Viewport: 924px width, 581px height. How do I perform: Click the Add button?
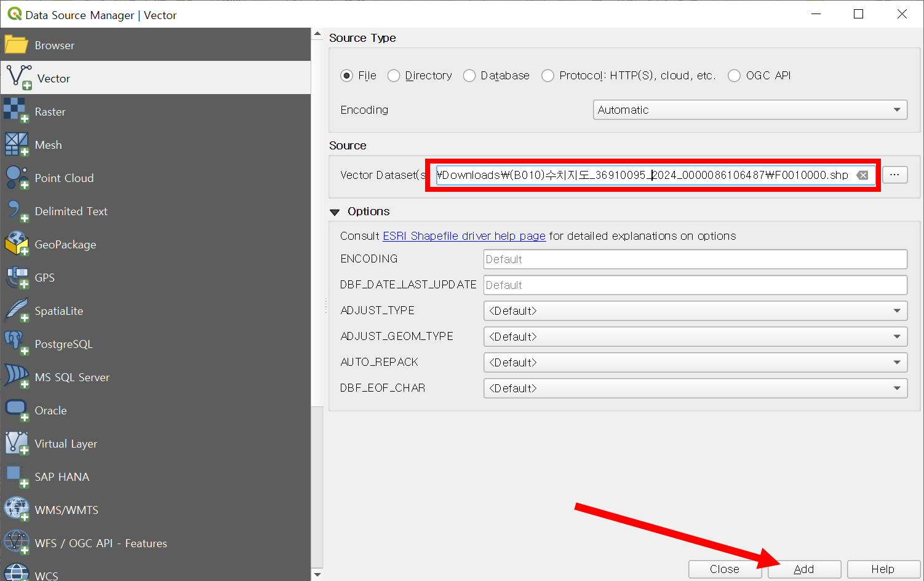[804, 569]
